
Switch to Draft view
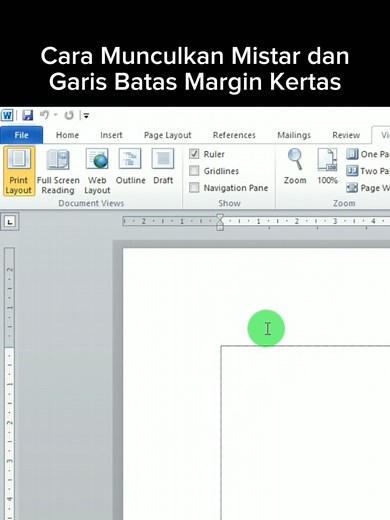[x=163, y=167]
